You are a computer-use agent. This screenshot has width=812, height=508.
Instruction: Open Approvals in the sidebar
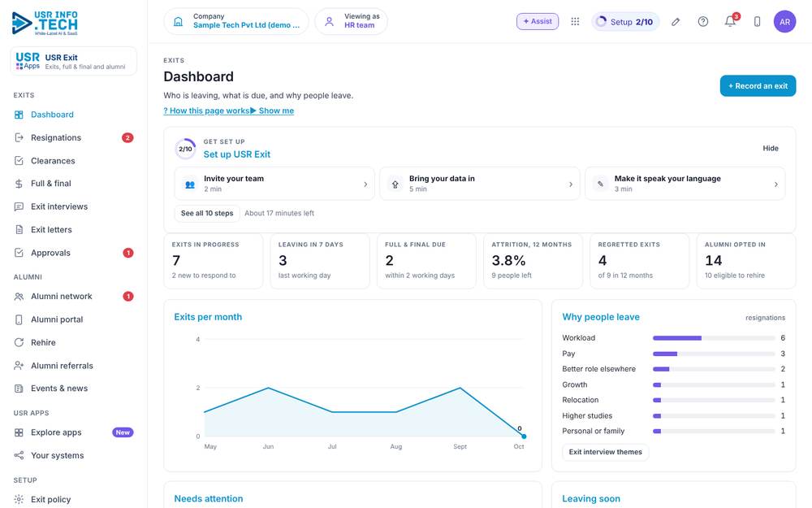(x=74, y=253)
